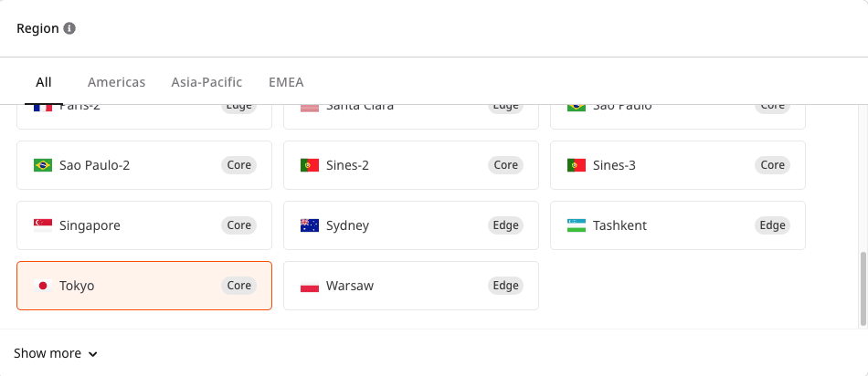Click the Edge badge on Sydney
Screen dimensions: 868x376
click(x=505, y=225)
